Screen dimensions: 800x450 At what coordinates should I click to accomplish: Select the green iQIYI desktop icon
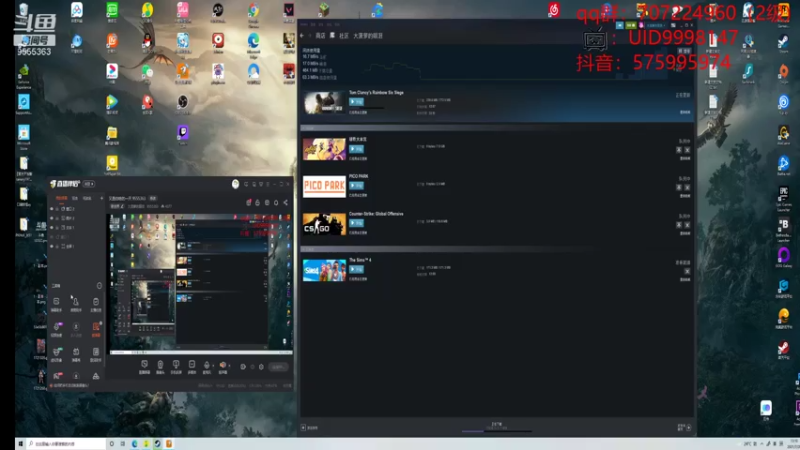coord(112,12)
